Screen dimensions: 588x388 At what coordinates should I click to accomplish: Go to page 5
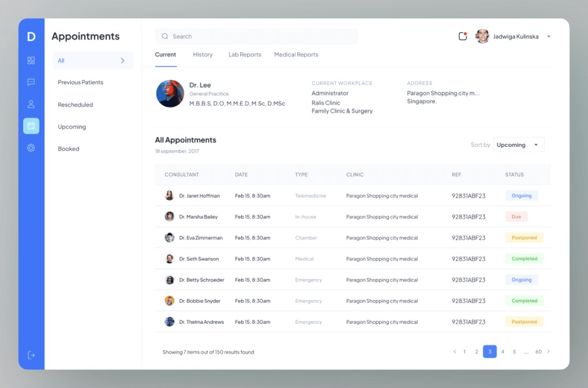tap(514, 352)
